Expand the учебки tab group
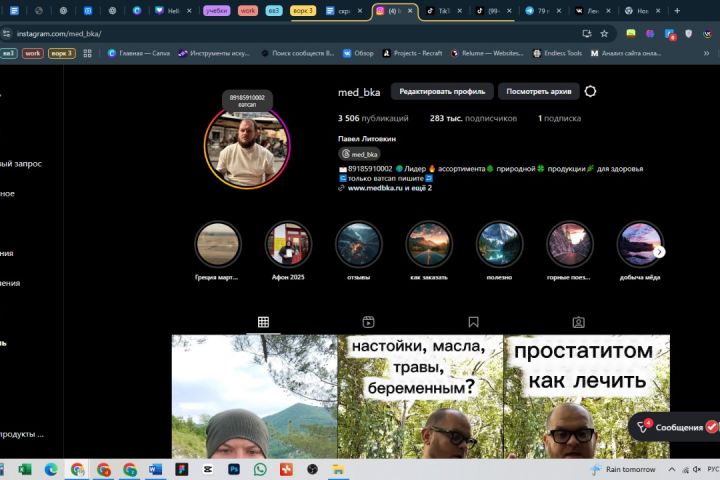Image resolution: width=720 pixels, height=480 pixels. (217, 11)
